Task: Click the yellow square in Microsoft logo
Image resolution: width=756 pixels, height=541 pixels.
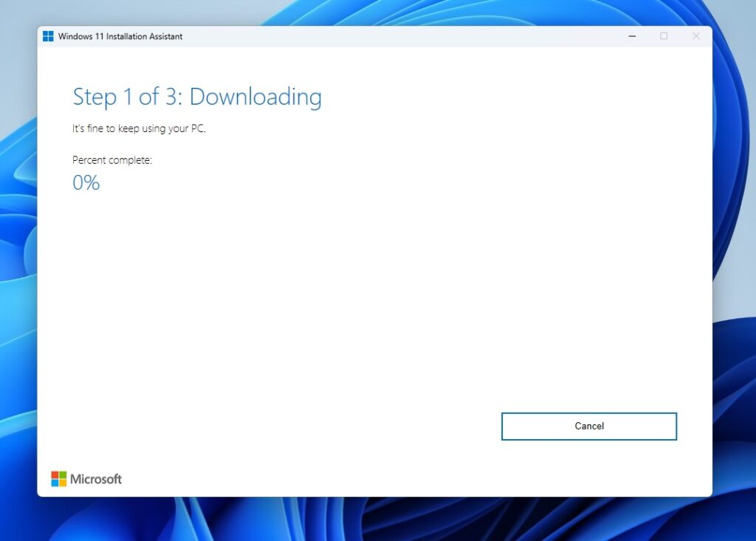Action: (63, 483)
